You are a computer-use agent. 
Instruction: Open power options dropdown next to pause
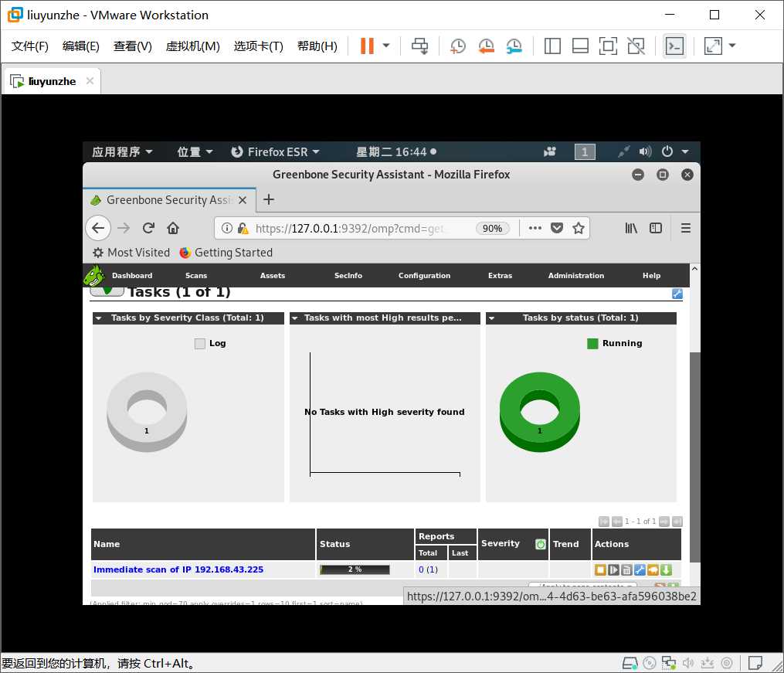386,46
